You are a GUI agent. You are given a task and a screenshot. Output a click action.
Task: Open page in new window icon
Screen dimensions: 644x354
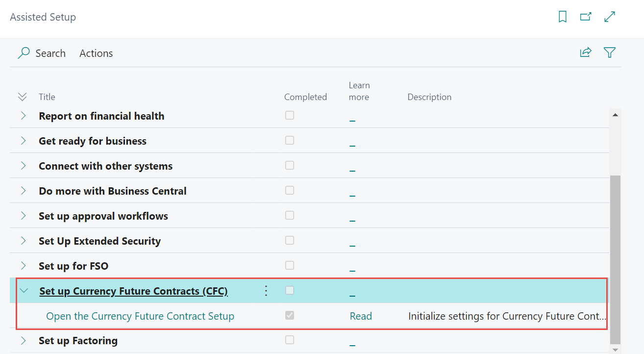586,17
